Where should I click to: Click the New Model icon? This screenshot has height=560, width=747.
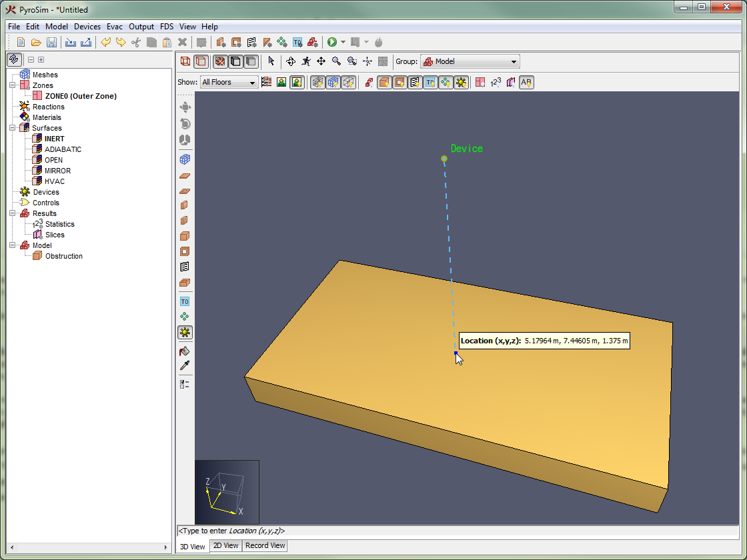[x=21, y=43]
